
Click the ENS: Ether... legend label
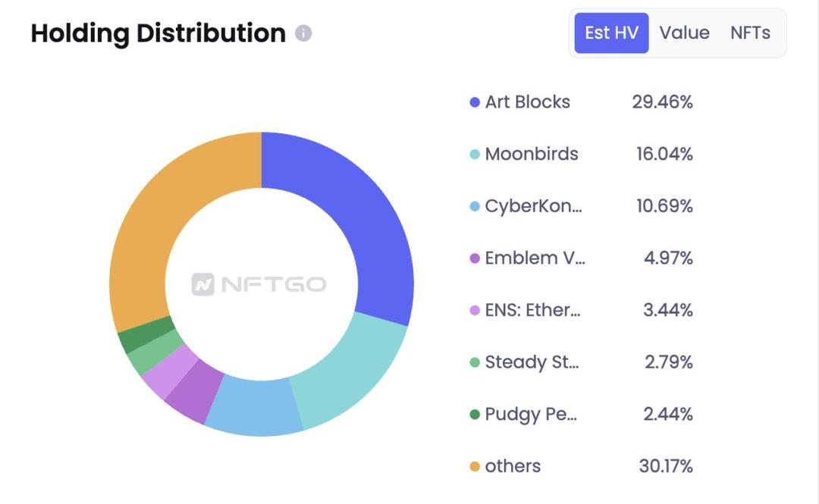[x=532, y=310]
